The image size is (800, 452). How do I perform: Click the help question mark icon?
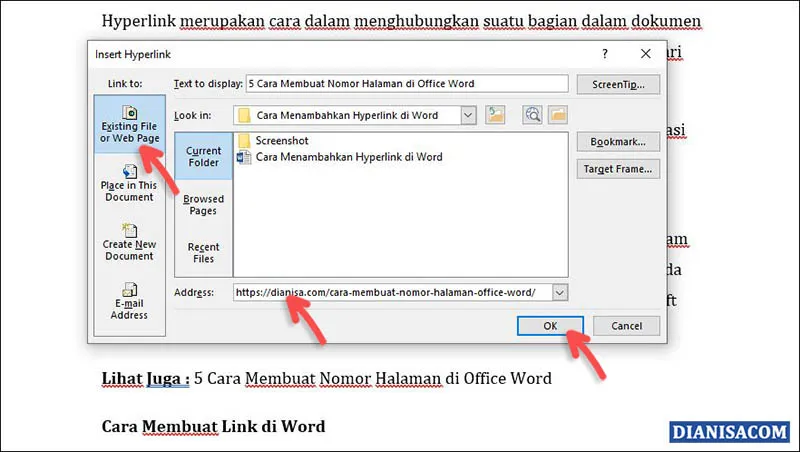[605, 54]
